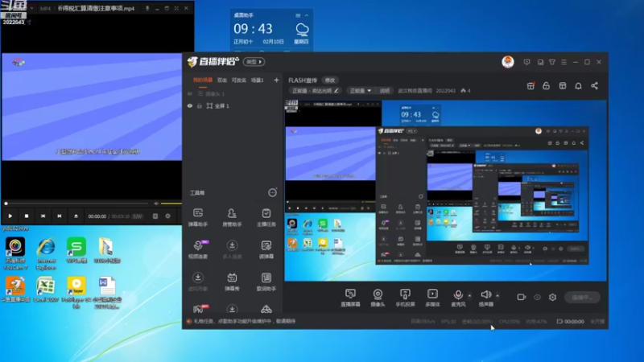This screenshot has width=644, height=362.
Task: Skip to the previous track in the media player
Action: coord(43,216)
